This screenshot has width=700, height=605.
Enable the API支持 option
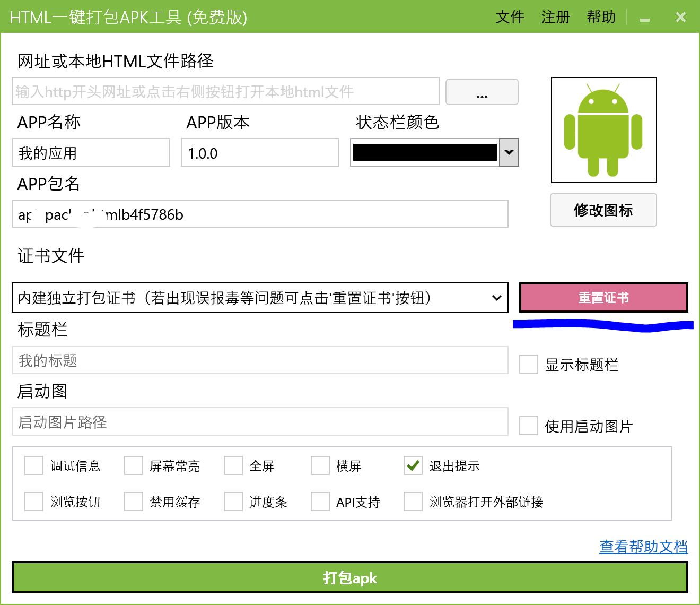[320, 502]
